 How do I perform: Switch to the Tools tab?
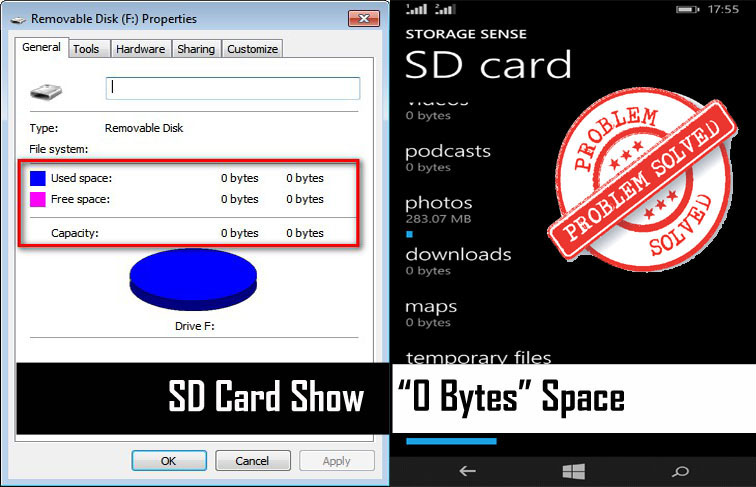86,49
